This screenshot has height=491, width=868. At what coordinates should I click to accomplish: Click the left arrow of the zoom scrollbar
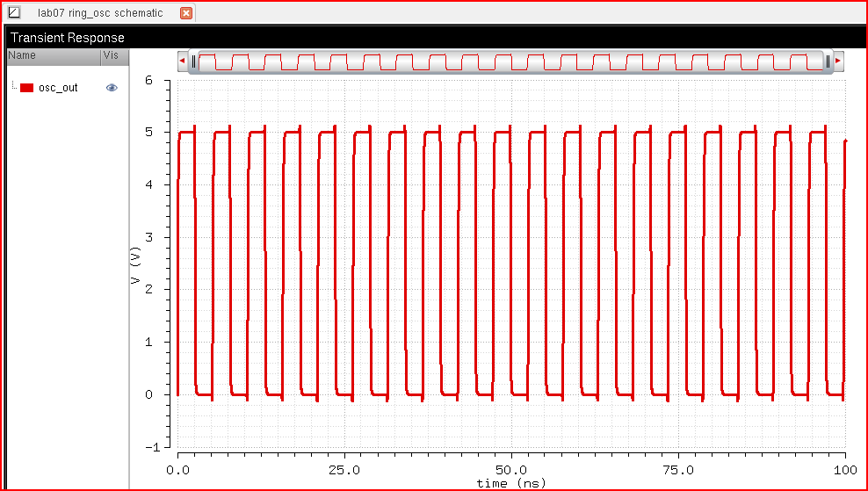[x=182, y=61]
